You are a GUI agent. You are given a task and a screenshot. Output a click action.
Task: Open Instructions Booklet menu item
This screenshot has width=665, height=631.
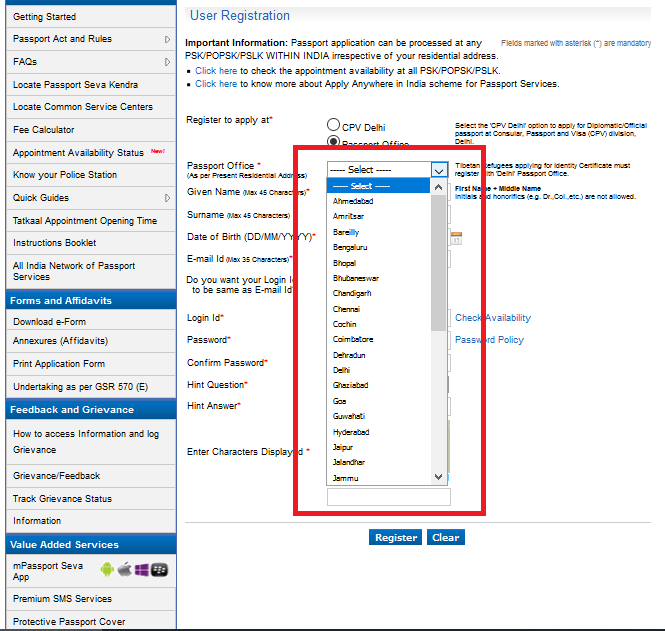91,243
